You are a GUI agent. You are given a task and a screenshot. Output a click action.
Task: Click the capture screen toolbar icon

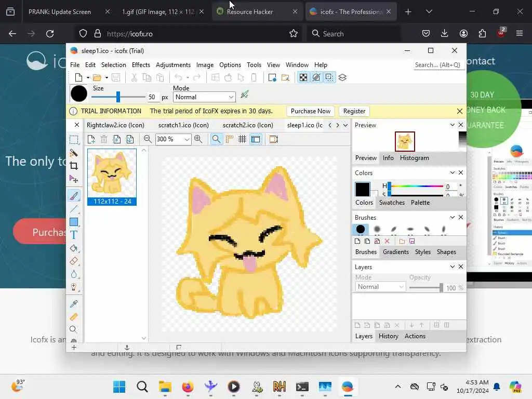point(272,77)
